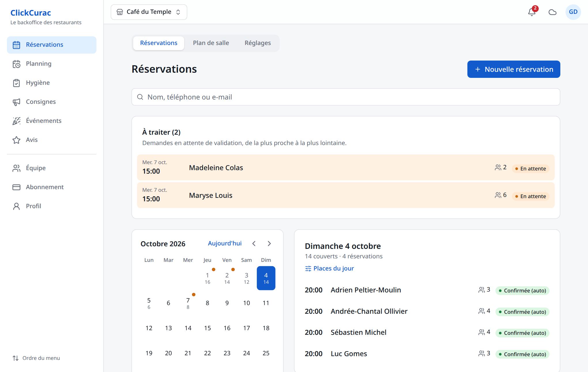Switch to the Réglages tab
The image size is (588, 372).
(258, 43)
